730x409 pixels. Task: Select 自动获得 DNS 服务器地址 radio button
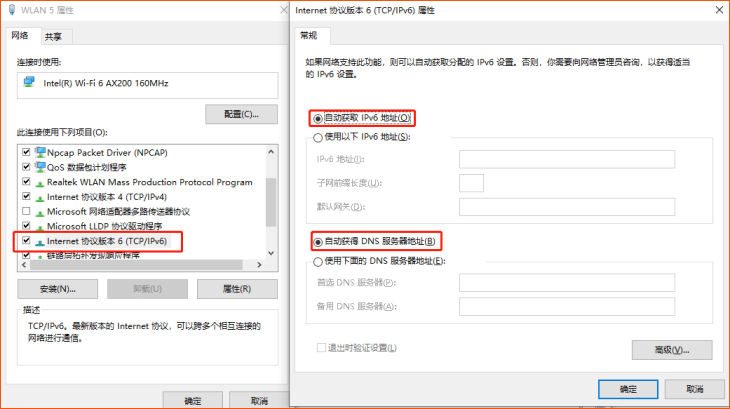tap(318, 242)
